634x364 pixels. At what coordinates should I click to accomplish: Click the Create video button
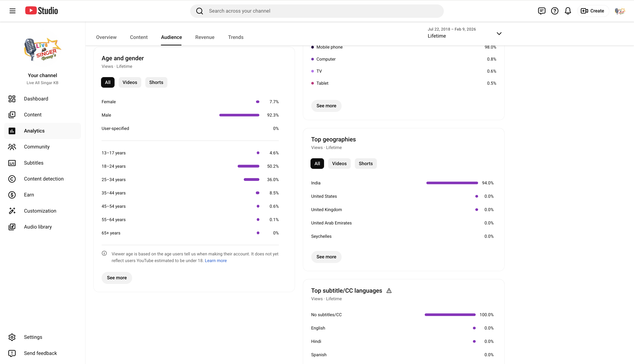[593, 11]
